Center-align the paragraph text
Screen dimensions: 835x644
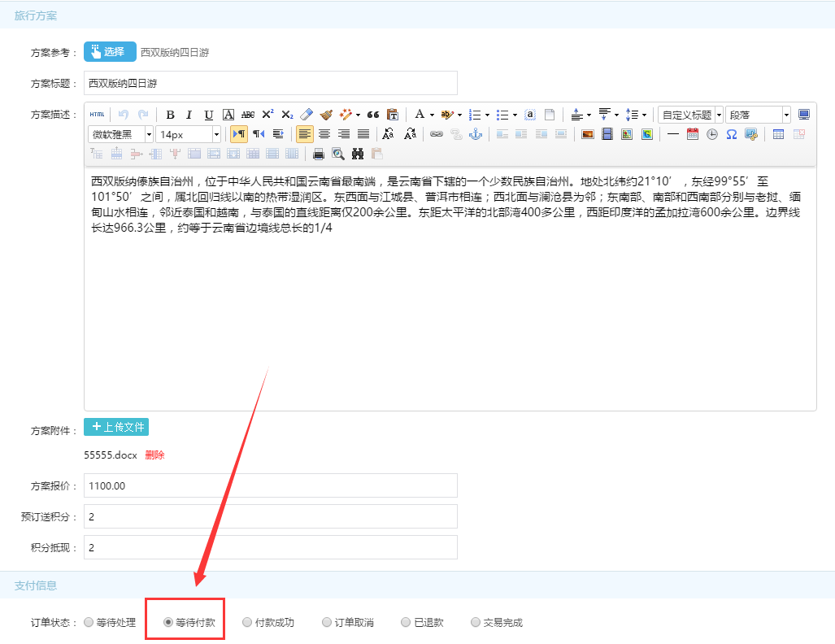[x=324, y=134]
